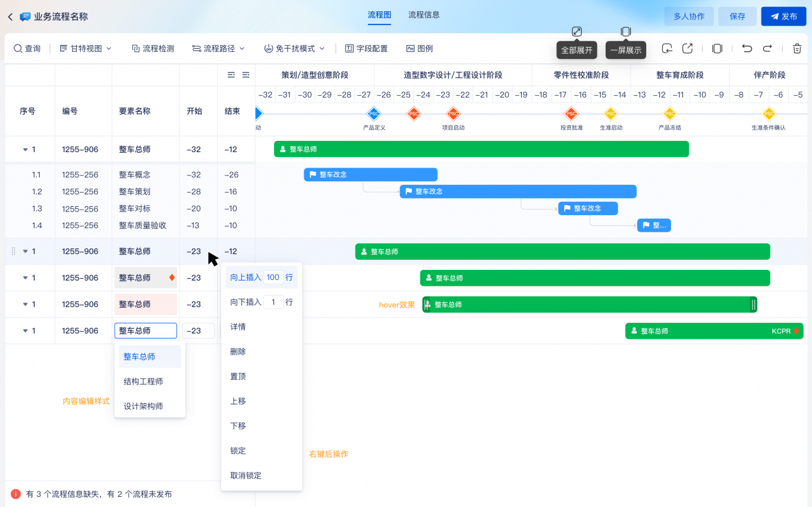
Task: Click the 发布 publish button
Action: [x=783, y=17]
